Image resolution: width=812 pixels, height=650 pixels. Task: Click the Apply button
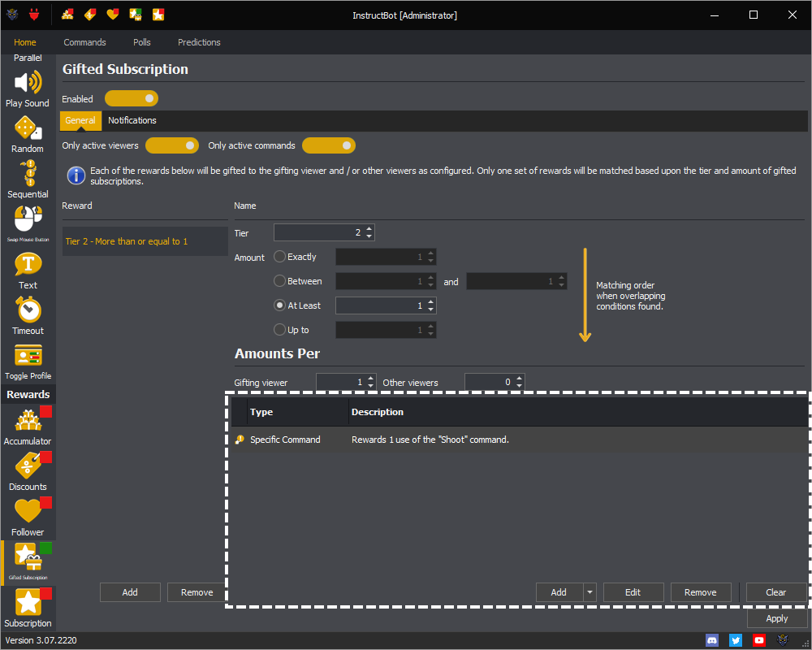coord(777,618)
